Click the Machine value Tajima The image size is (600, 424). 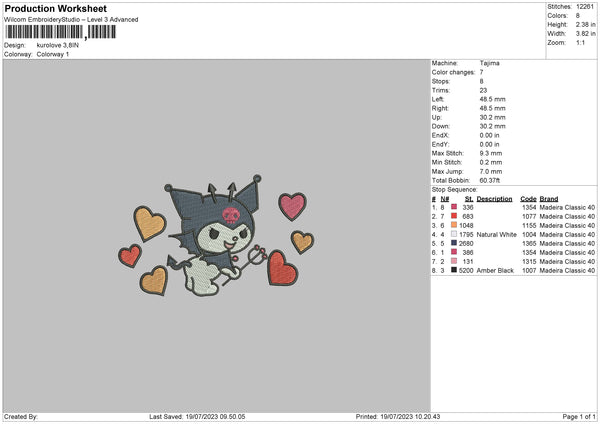(x=489, y=63)
